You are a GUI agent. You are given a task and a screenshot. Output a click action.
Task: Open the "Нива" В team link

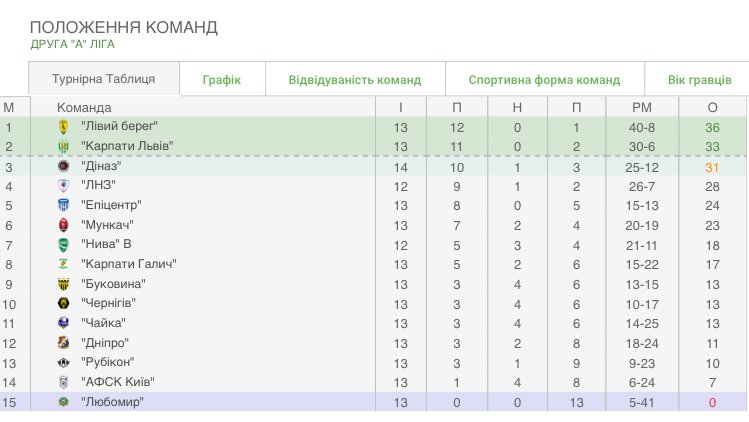[106, 244]
